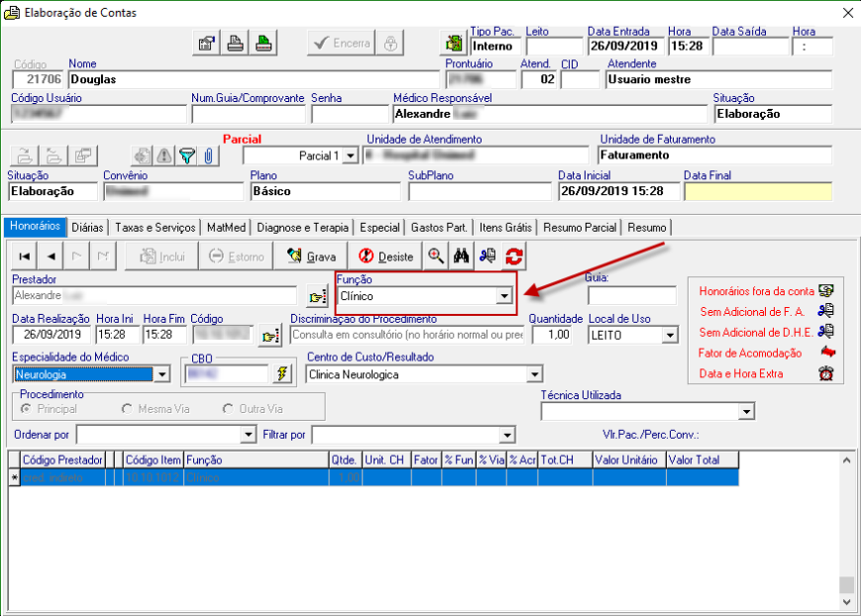861x616 pixels.
Task: Select the Outra Via radio button
Action: 228,408
